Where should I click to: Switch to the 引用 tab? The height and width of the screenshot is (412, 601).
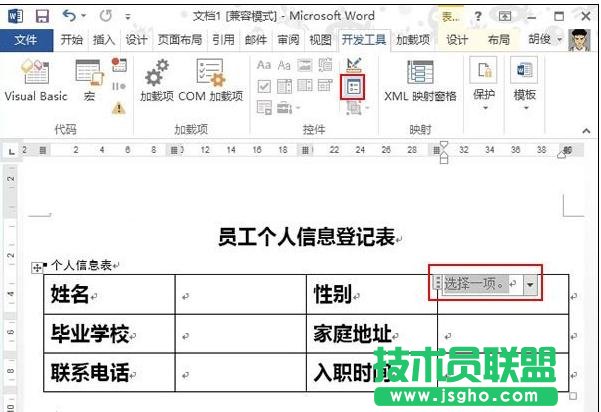pyautogui.click(x=223, y=39)
